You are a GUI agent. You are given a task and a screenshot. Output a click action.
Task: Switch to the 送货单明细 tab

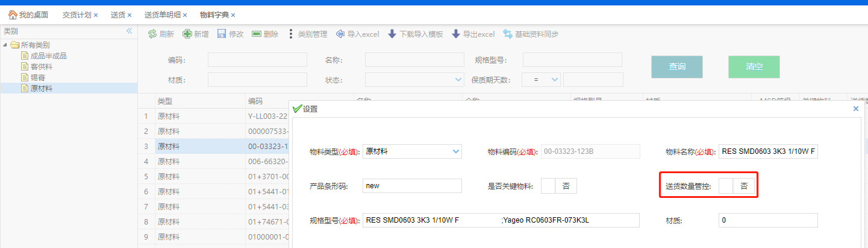(162, 14)
